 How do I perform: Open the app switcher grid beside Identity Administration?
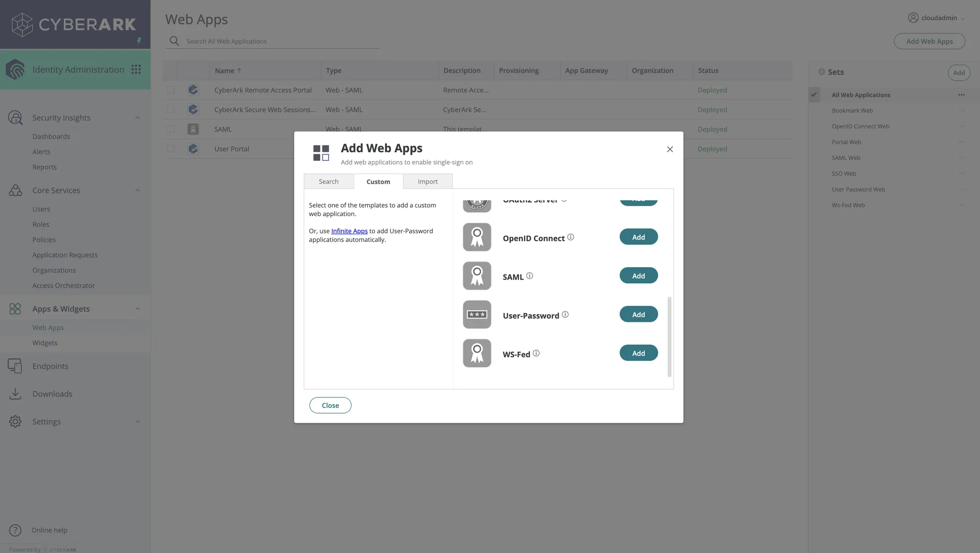(x=136, y=69)
